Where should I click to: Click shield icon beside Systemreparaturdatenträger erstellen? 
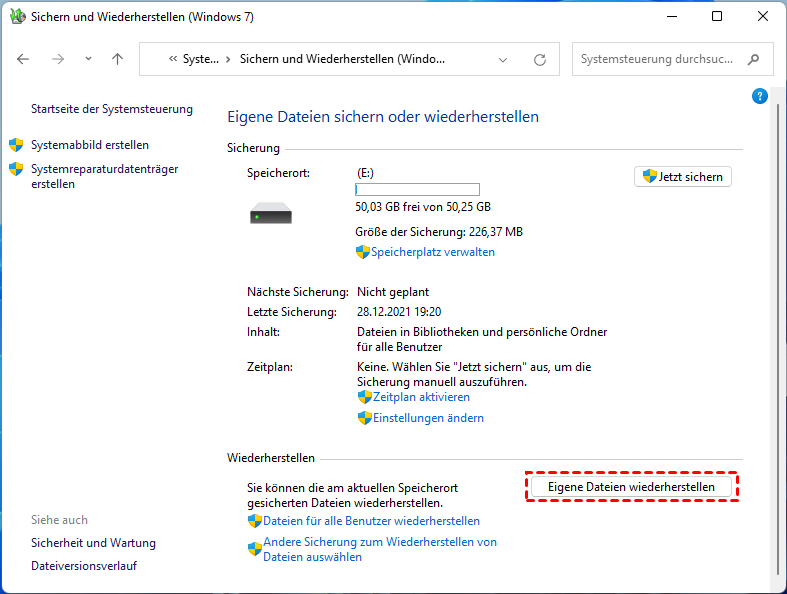coord(16,169)
